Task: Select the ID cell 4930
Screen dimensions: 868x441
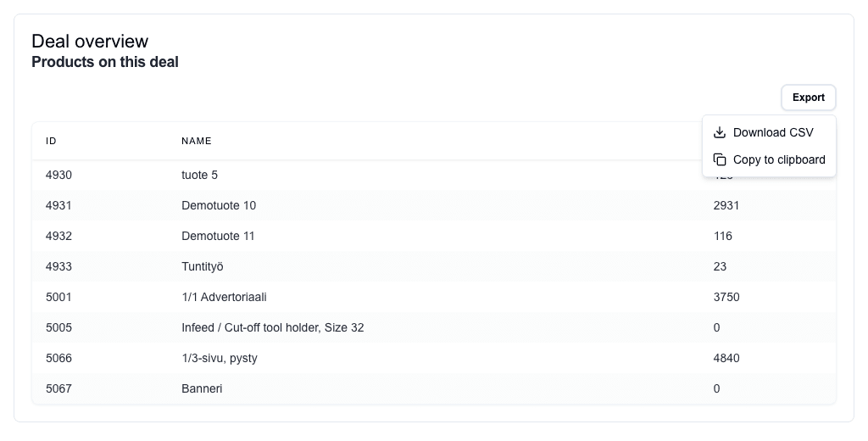Action: 58,175
